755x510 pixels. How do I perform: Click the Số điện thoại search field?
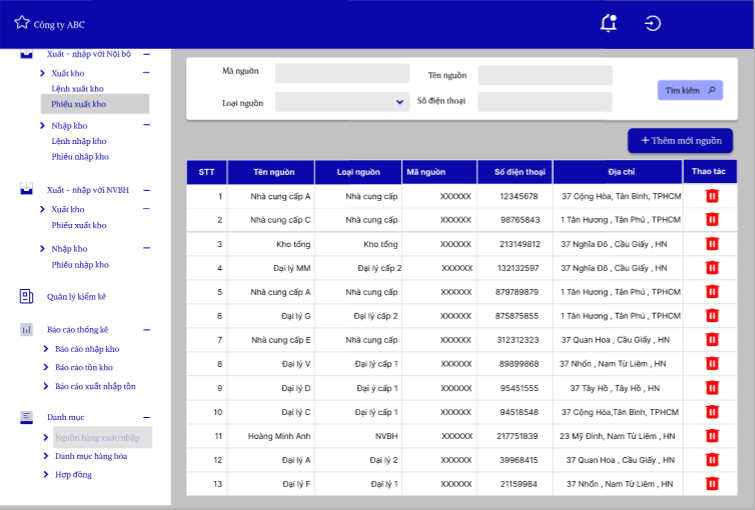tap(545, 102)
